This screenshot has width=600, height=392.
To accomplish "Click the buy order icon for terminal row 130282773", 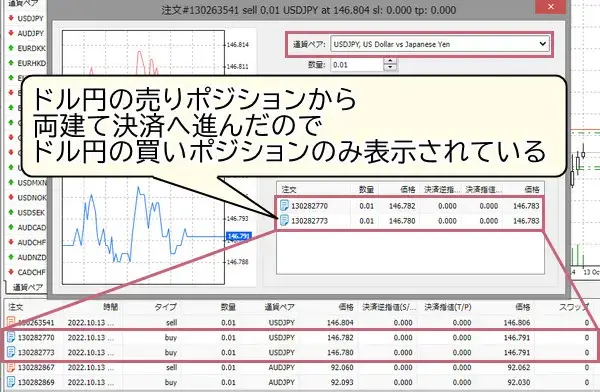I will coord(11,352).
